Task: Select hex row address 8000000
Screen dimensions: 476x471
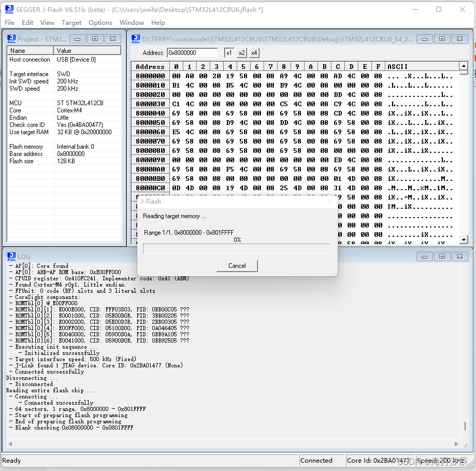Action: point(150,76)
